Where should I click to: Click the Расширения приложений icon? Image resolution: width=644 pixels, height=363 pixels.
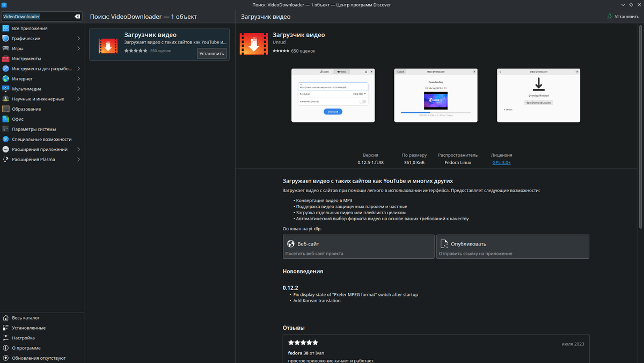click(x=6, y=149)
